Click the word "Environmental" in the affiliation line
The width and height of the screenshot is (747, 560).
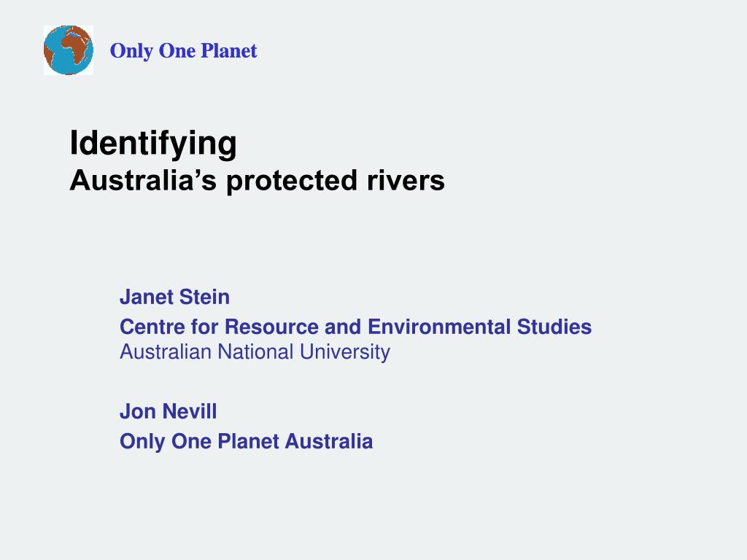tap(439, 326)
